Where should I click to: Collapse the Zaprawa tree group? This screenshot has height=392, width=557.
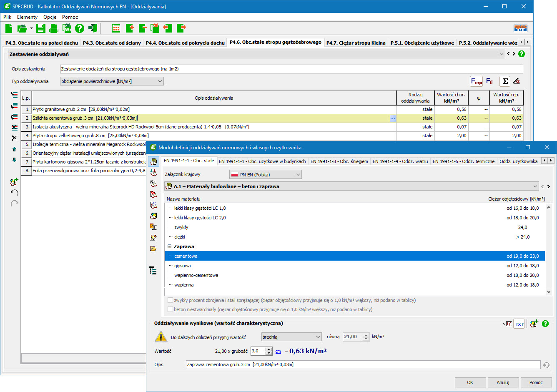[170, 247]
